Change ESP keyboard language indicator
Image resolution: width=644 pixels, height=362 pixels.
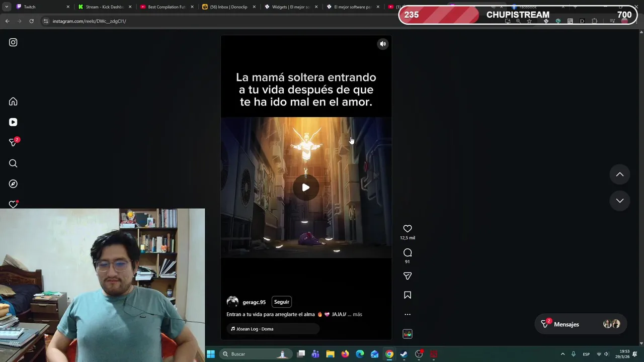pyautogui.click(x=586, y=354)
